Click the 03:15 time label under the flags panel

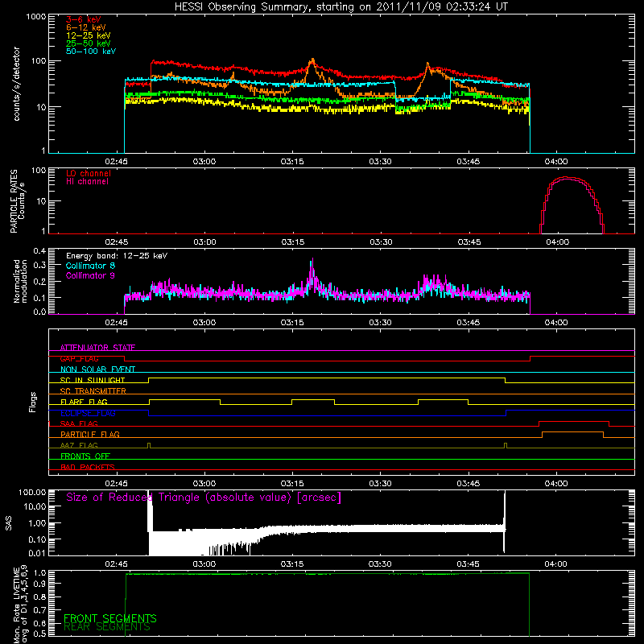(292, 484)
